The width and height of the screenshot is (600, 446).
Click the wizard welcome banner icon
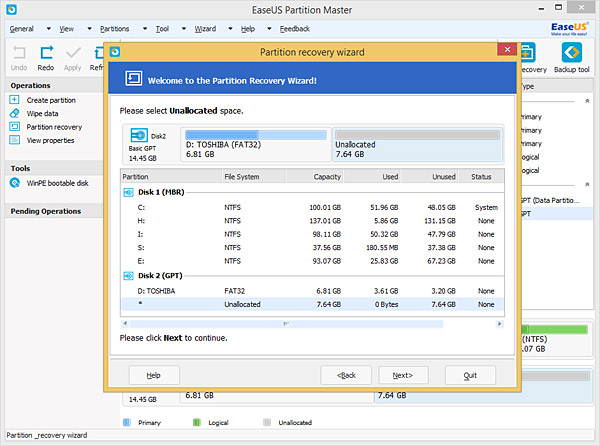134,78
